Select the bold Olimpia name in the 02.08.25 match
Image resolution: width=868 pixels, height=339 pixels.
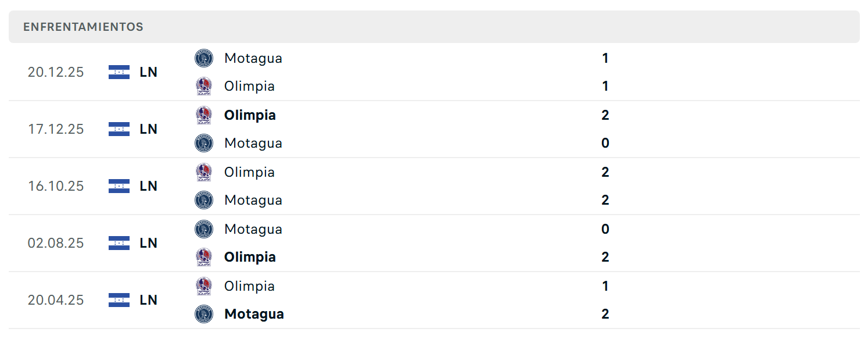tap(250, 257)
